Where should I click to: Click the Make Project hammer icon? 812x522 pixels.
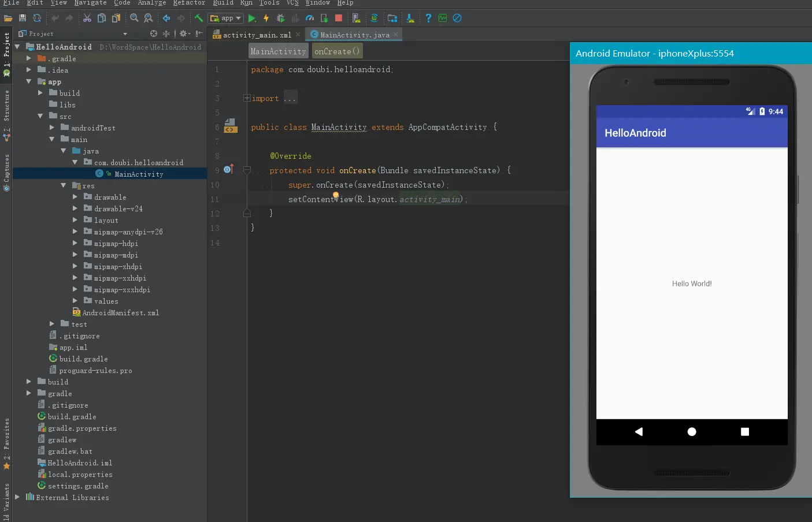click(199, 18)
